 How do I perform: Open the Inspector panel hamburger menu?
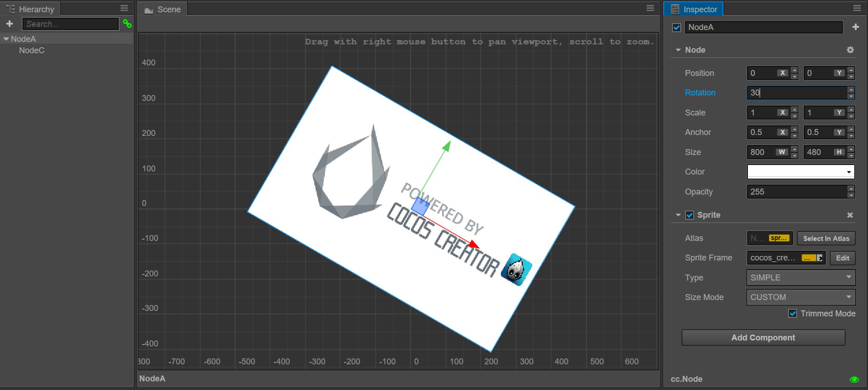857,8
